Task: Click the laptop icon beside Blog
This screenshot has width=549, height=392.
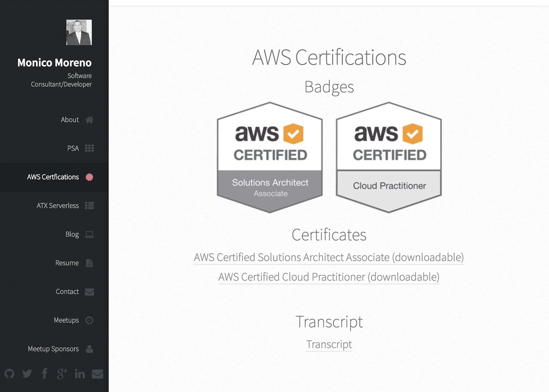Action: click(90, 234)
